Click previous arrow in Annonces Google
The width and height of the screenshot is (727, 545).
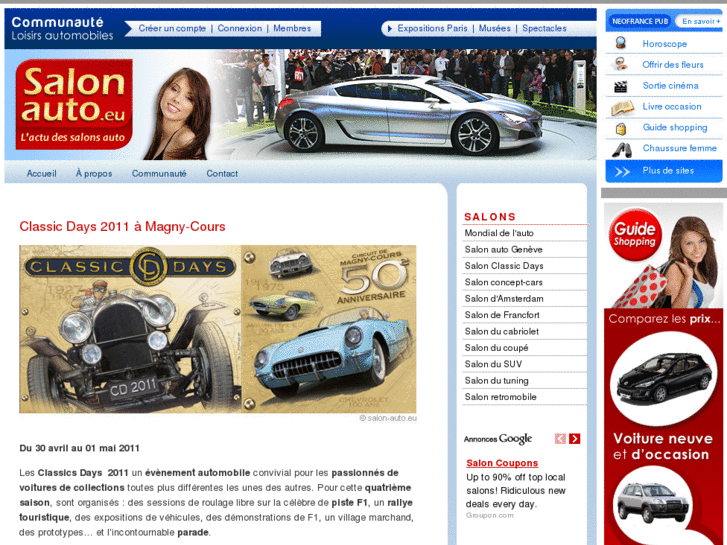[x=560, y=438]
